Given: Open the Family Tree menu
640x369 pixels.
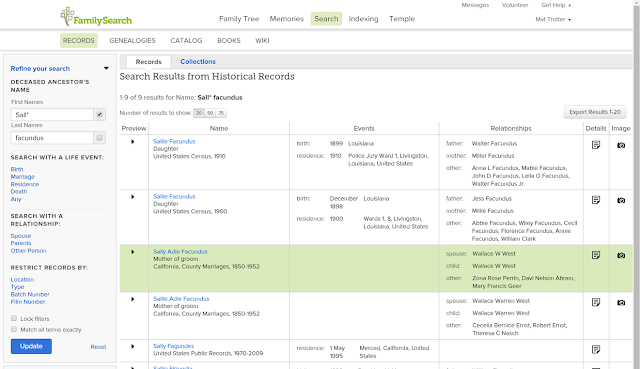Looking at the screenshot, I should (x=239, y=19).
